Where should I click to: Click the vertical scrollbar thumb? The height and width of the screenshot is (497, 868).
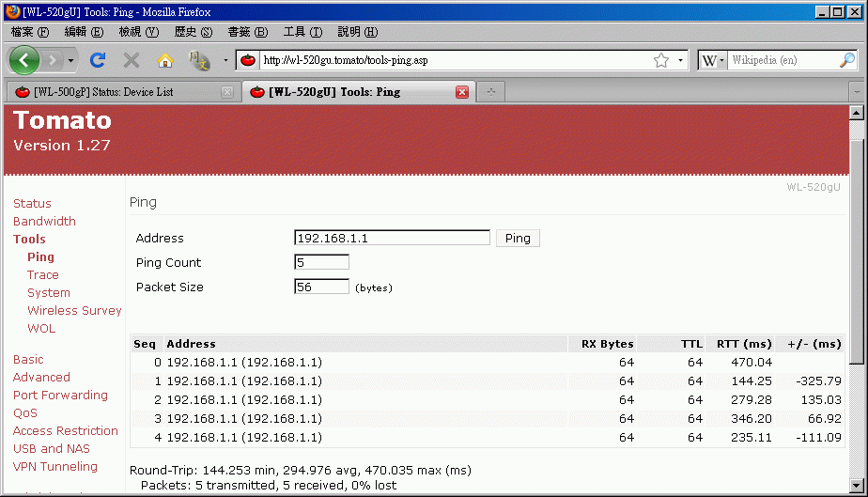coord(857,251)
